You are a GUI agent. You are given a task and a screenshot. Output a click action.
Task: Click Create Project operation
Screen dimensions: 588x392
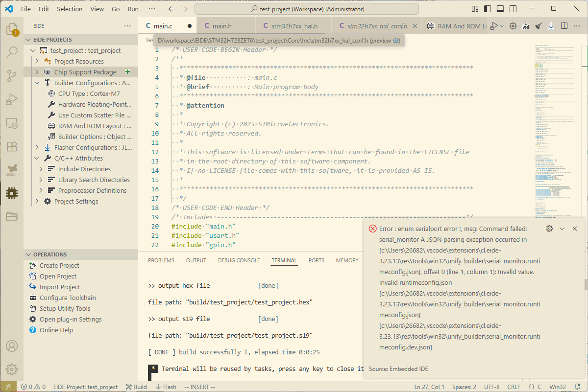[x=59, y=265]
